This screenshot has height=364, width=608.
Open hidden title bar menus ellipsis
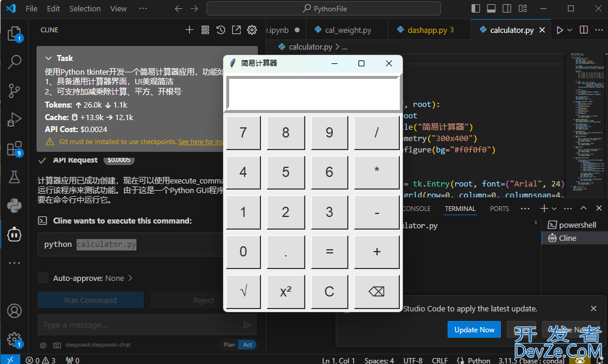coord(143,8)
